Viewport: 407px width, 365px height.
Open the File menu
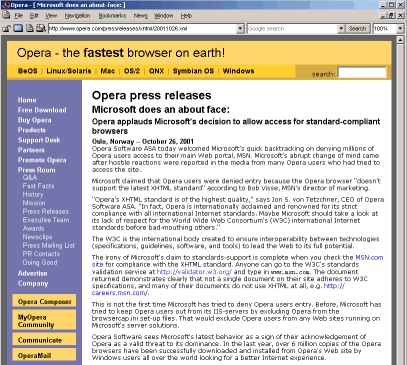19,16
